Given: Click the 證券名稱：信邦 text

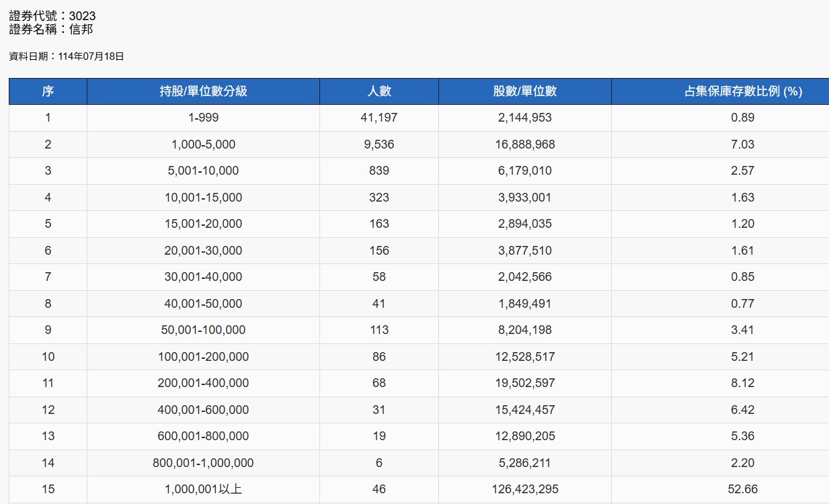Looking at the screenshot, I should coord(51,30).
